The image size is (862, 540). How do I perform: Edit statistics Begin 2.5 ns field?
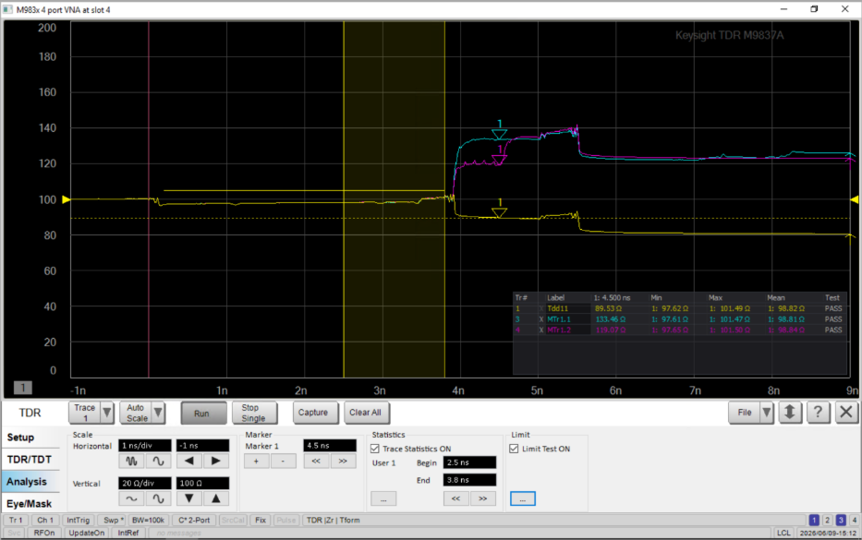click(469, 462)
